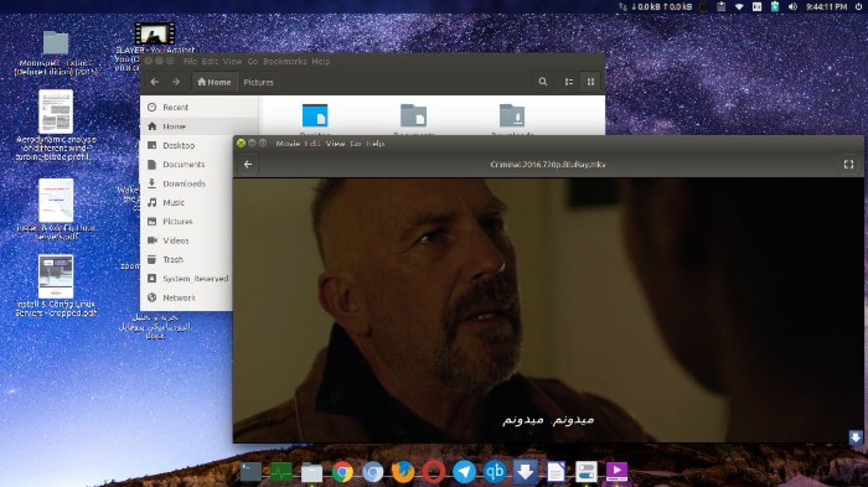This screenshot has width=868, height=487.
Task: Open file manager's Help menu
Action: tap(321, 61)
